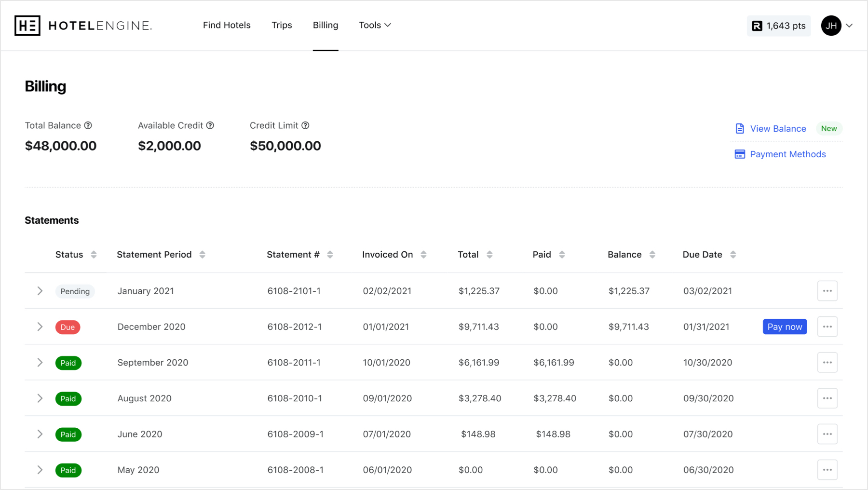
Task: Click Pay now for December 2020
Action: [x=785, y=327]
